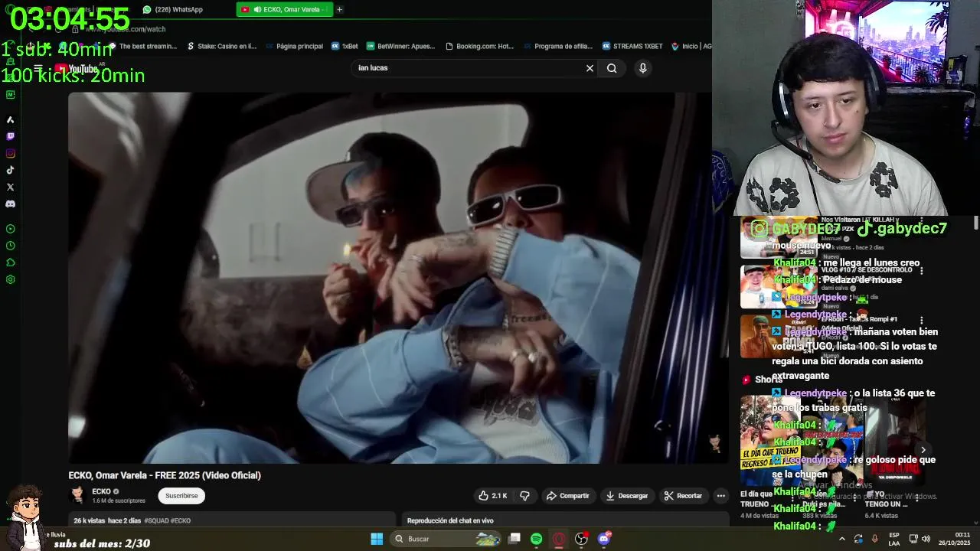Open Discord from the browser sidebar
The image size is (980, 551).
10,204
